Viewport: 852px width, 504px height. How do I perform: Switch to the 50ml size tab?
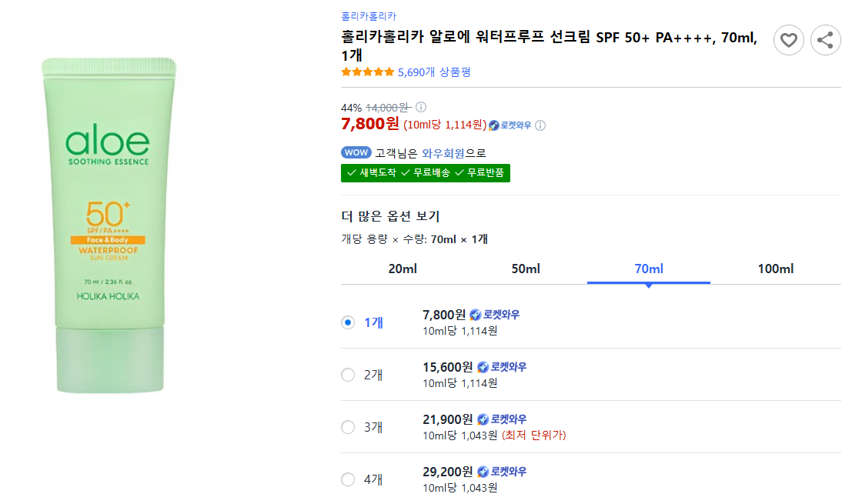point(526,269)
